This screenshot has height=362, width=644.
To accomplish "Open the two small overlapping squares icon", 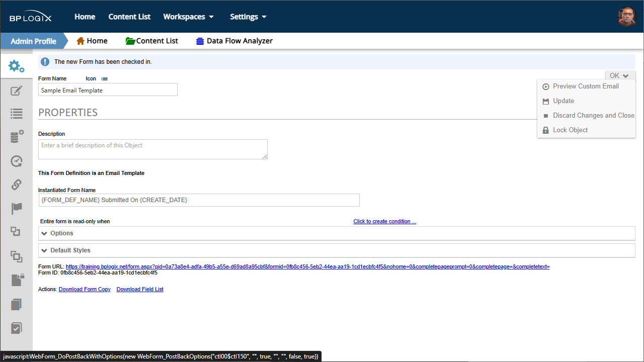I will pos(16,232).
